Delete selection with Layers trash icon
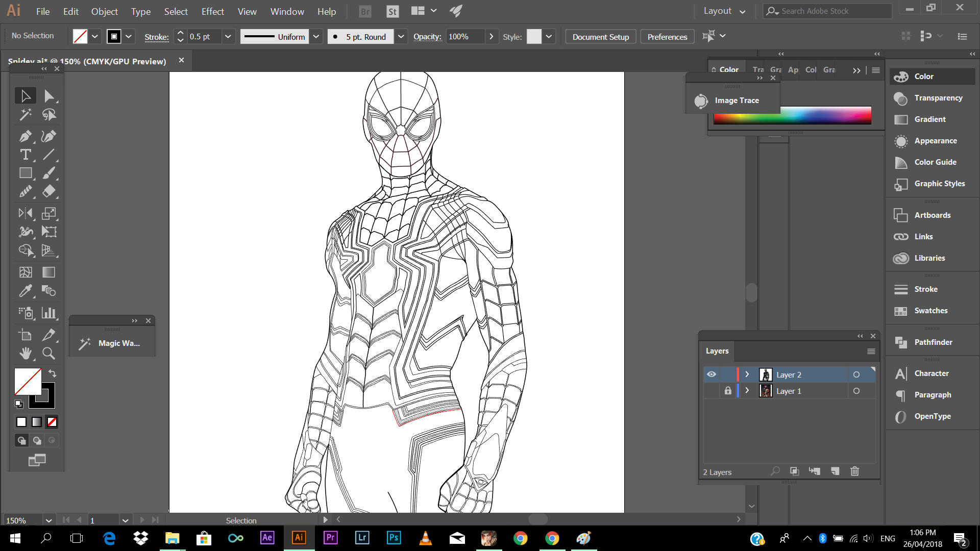 [x=855, y=471]
